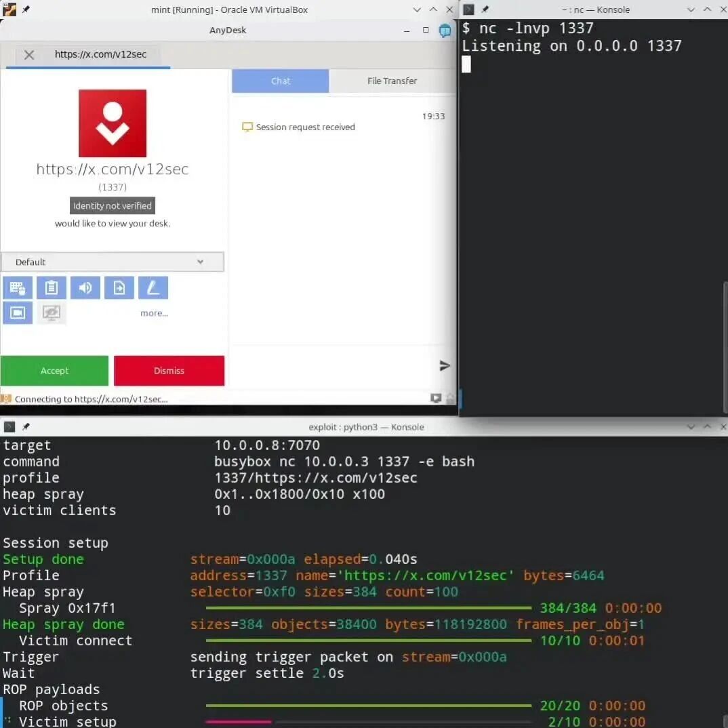Click the chat message input area
Image resolution: width=728 pixels, height=728 pixels.
[x=333, y=366]
